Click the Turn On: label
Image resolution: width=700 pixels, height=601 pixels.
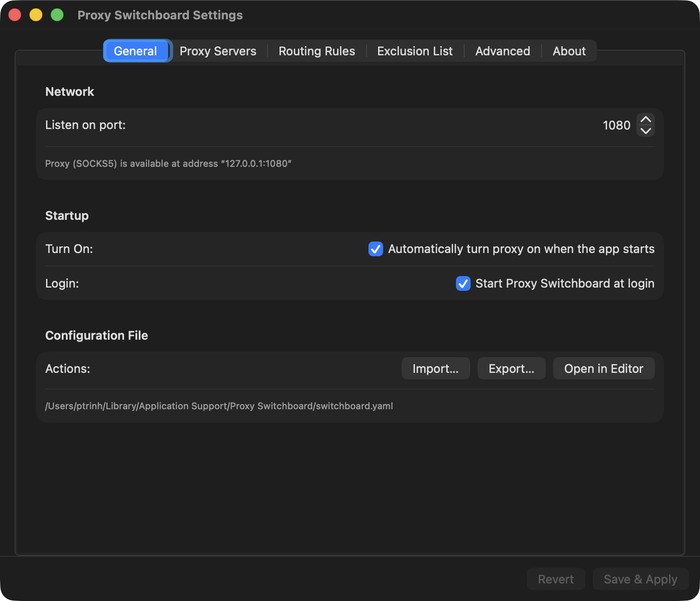(69, 249)
